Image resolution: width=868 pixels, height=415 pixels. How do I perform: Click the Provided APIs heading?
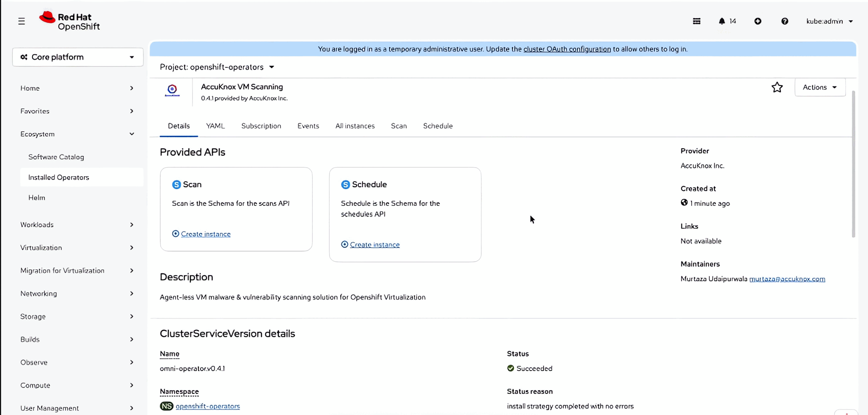pos(192,152)
